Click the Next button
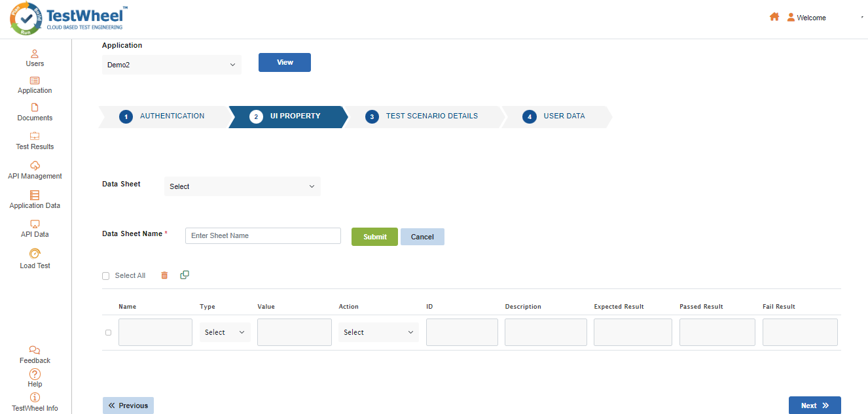868x414 pixels. (x=814, y=405)
